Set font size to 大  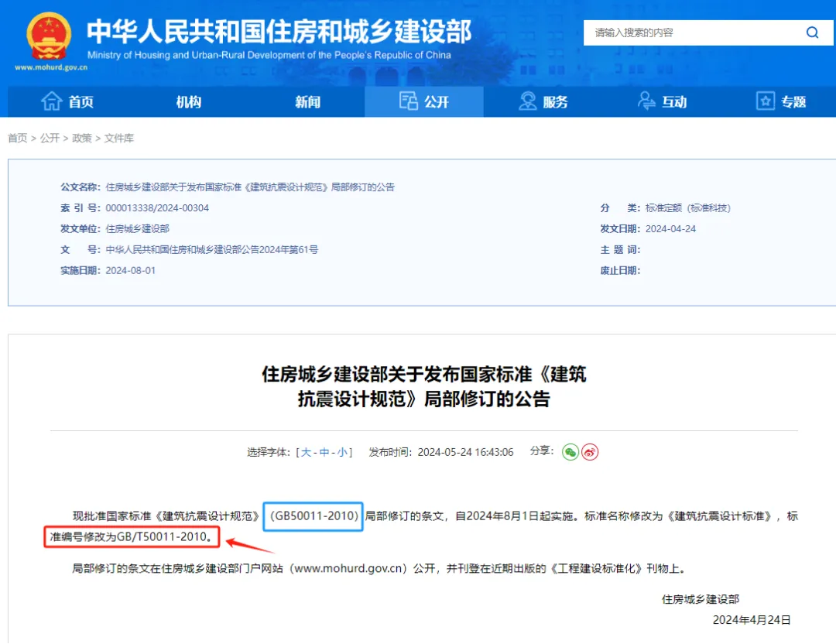(x=306, y=452)
